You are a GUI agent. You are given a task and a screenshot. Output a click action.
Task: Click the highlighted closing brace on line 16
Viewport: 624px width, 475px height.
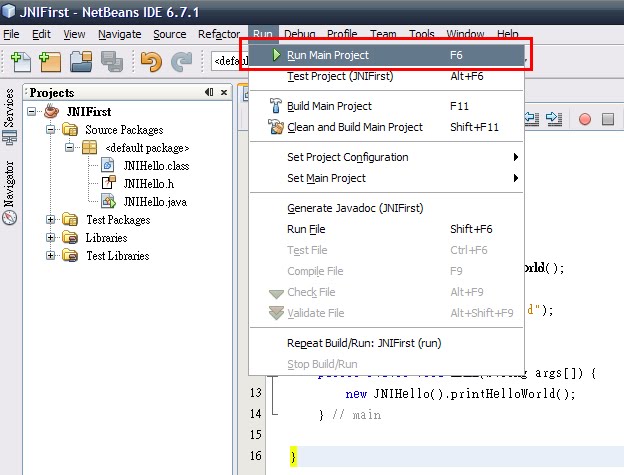(293, 457)
